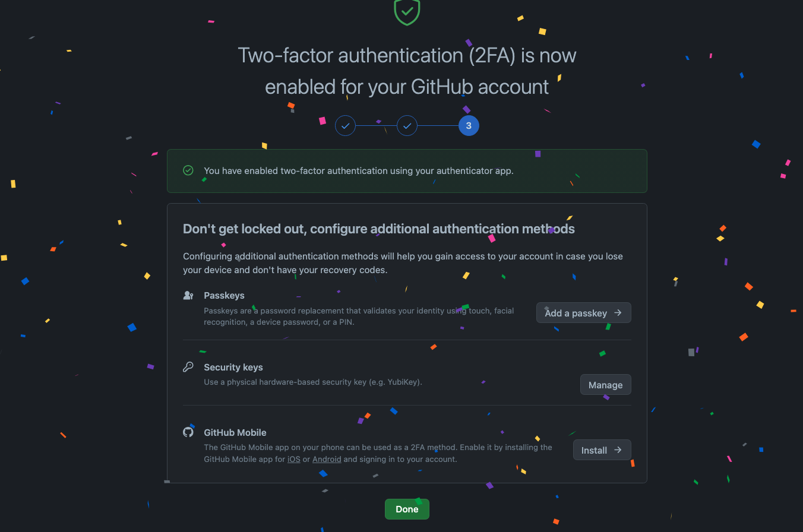The width and height of the screenshot is (803, 532).
Task: Open the Manage security keys page
Action: tap(605, 384)
